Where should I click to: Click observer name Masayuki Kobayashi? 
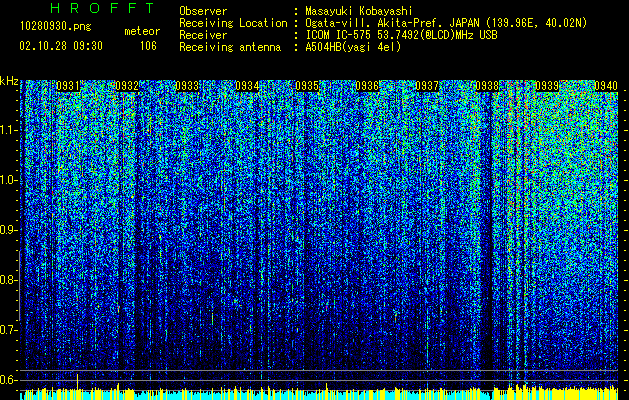pyautogui.click(x=359, y=12)
